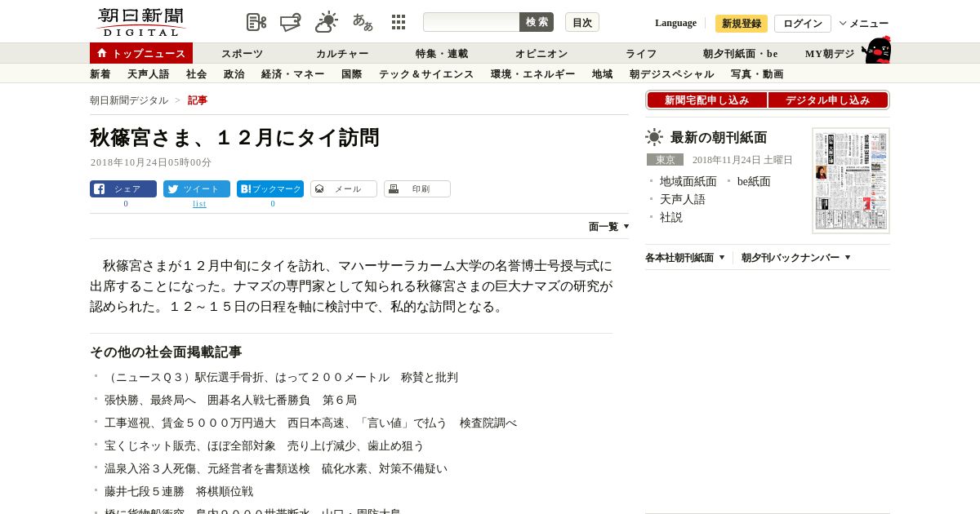
Task: Select テック&サイエンス in sub navigation
Action: 426,74
